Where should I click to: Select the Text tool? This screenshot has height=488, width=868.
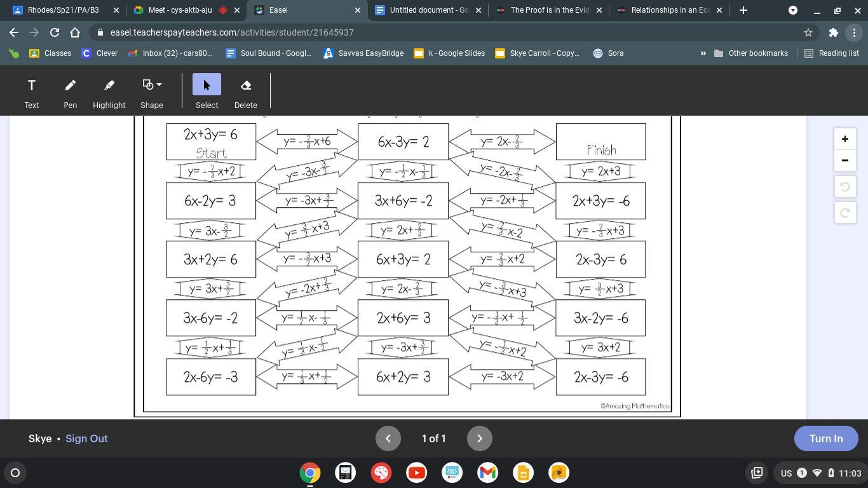31,92
